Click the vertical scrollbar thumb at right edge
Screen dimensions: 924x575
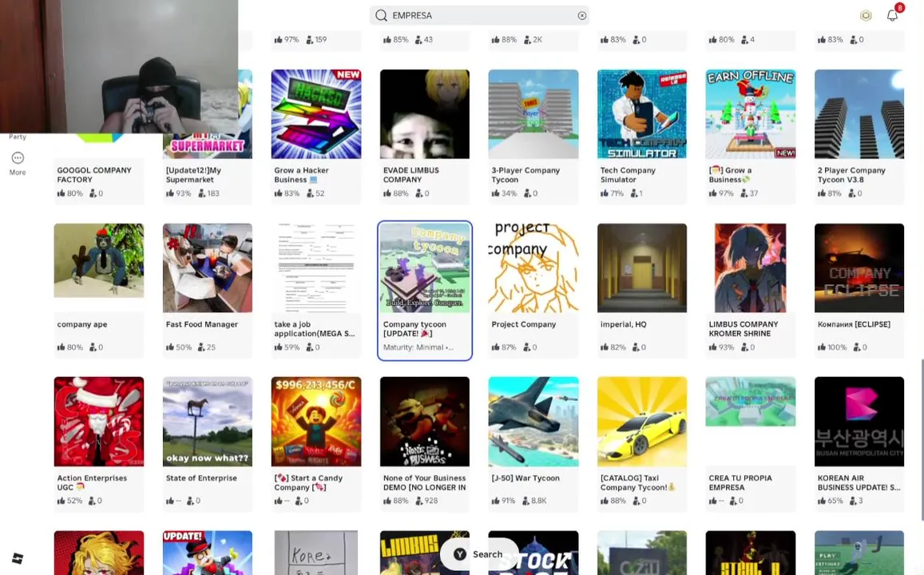click(922, 439)
